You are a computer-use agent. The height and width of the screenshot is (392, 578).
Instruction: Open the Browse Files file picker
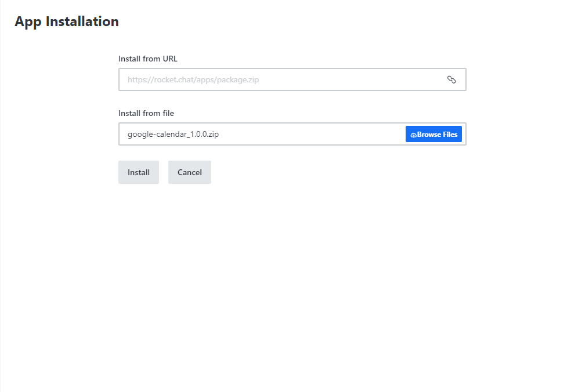(433, 134)
